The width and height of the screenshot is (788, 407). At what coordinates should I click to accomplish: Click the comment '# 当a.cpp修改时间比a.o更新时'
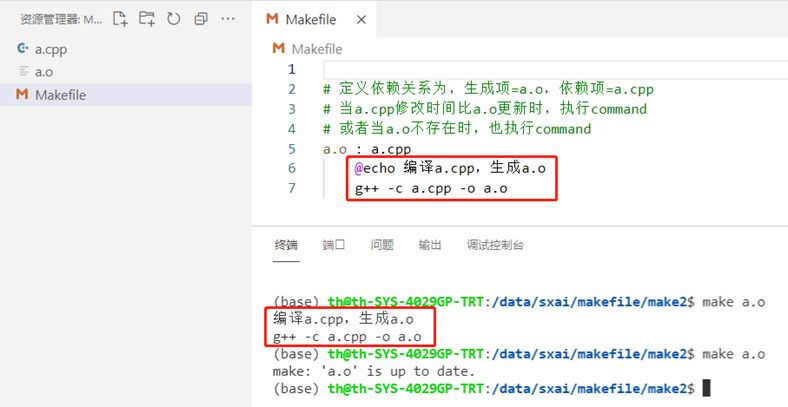pos(485,109)
